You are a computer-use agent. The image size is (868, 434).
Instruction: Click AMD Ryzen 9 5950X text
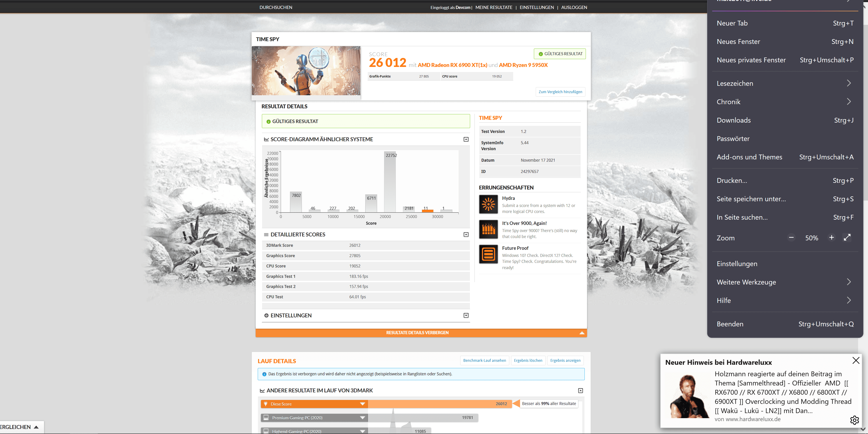[x=523, y=65]
